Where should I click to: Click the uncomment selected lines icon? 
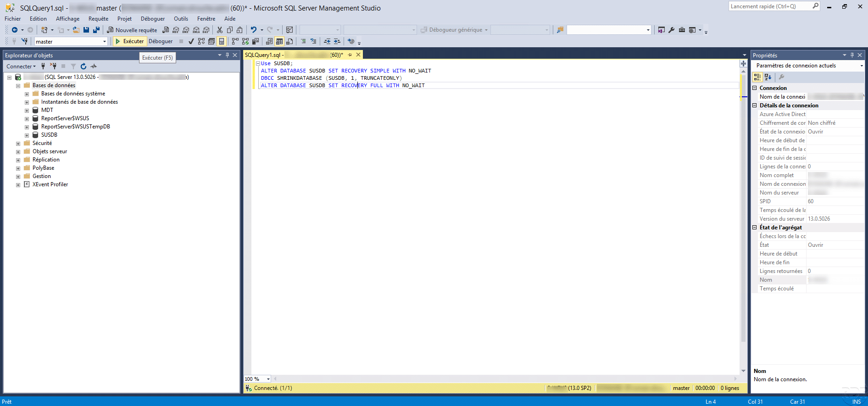point(313,41)
